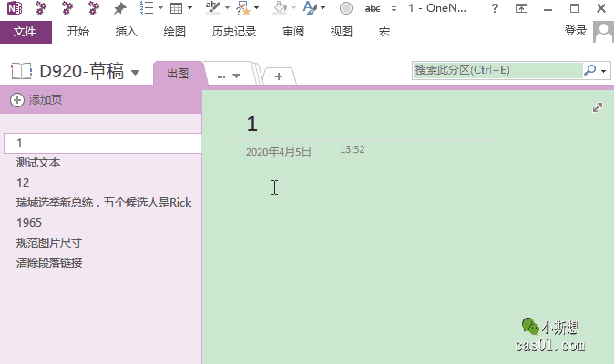Open the shading color dropdown arrow
Screen dimensions: 614x364
[x=293, y=8]
